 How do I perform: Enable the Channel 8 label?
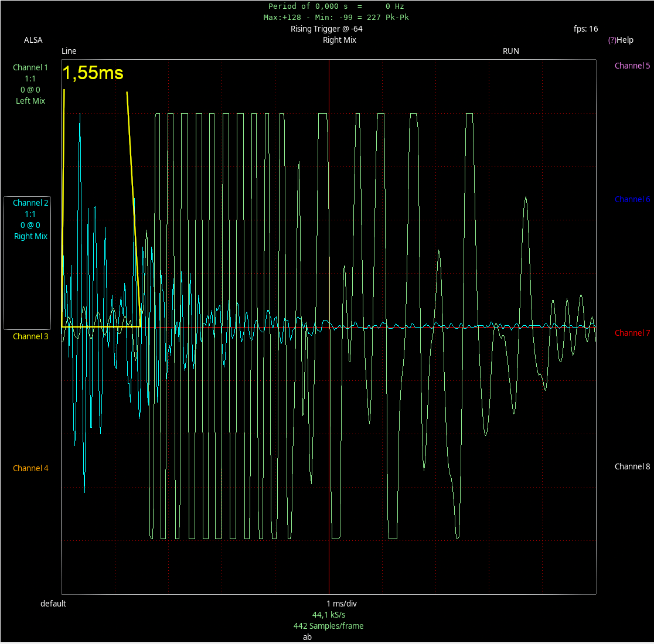point(632,466)
